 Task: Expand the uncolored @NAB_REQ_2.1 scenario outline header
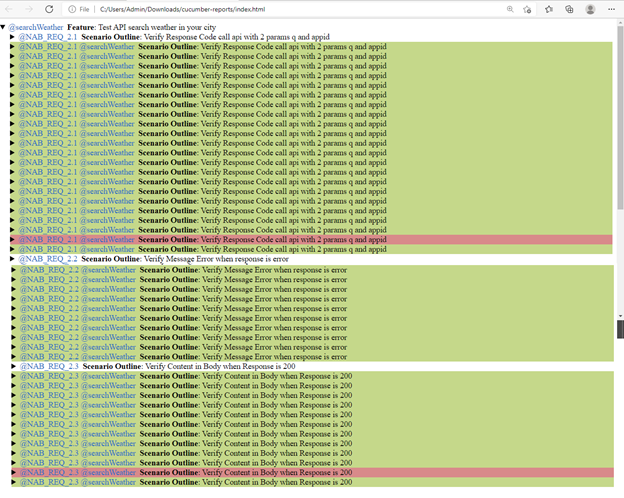point(12,37)
